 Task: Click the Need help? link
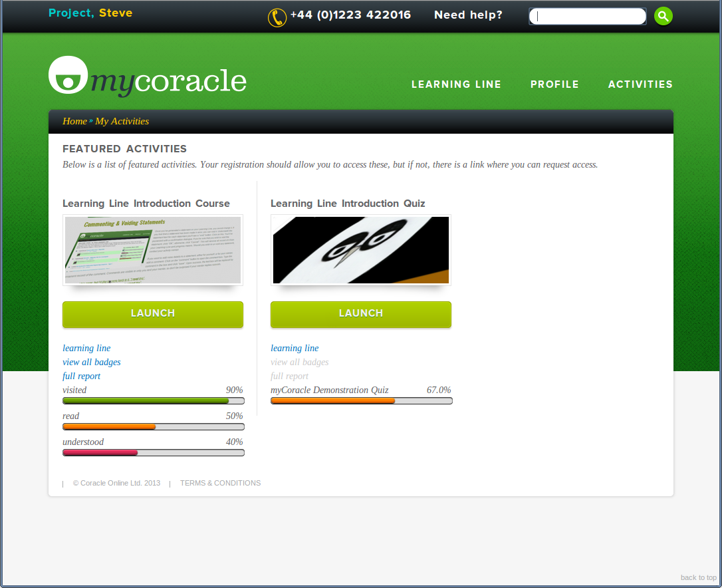(x=468, y=15)
